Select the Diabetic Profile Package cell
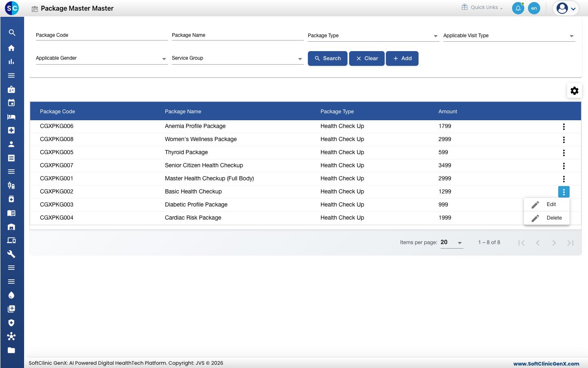This screenshot has width=588, height=368. [196, 205]
